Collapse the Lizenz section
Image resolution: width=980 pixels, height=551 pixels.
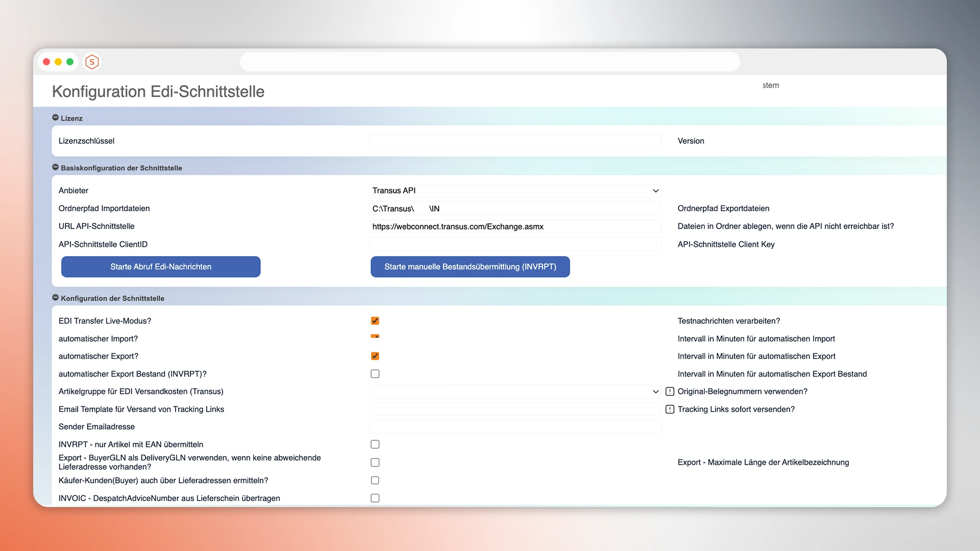pos(55,118)
